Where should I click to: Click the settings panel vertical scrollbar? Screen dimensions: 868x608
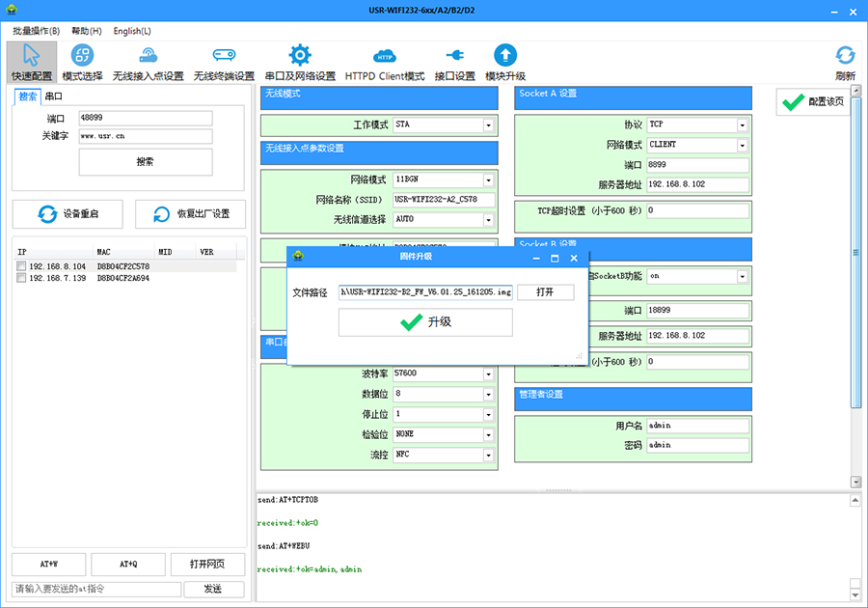(x=855, y=253)
